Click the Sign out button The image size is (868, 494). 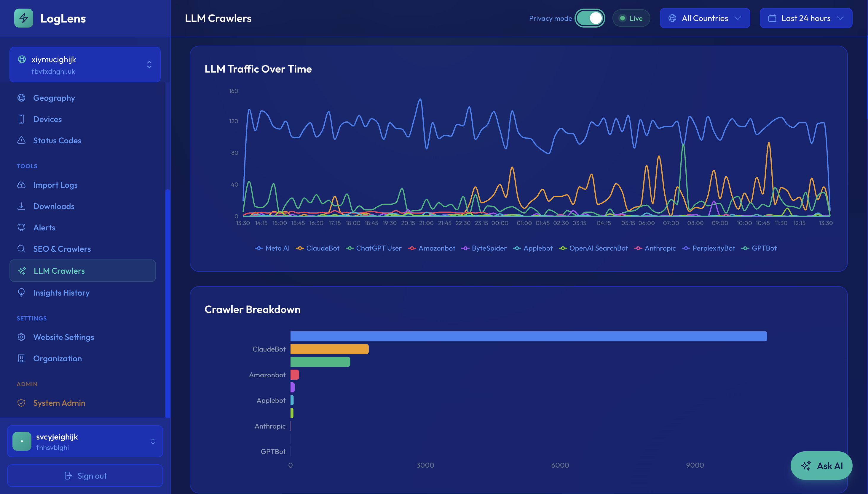click(85, 476)
